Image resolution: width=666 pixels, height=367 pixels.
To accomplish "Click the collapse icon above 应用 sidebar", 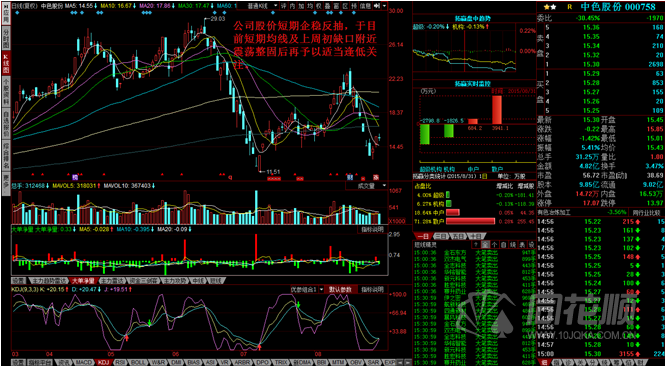I will point(6,6).
